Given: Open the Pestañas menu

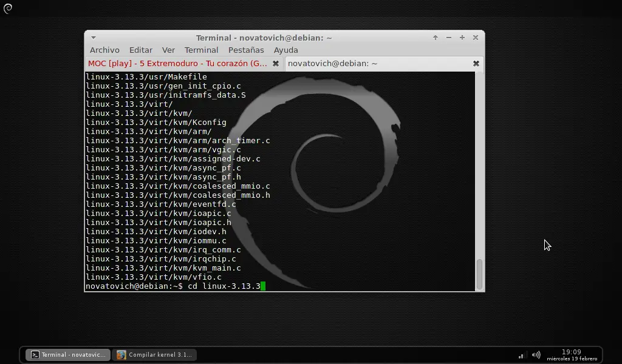Looking at the screenshot, I should click(x=246, y=50).
